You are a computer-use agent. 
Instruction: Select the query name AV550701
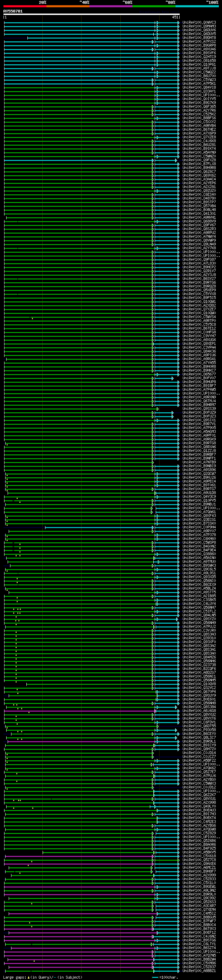point(13,11)
